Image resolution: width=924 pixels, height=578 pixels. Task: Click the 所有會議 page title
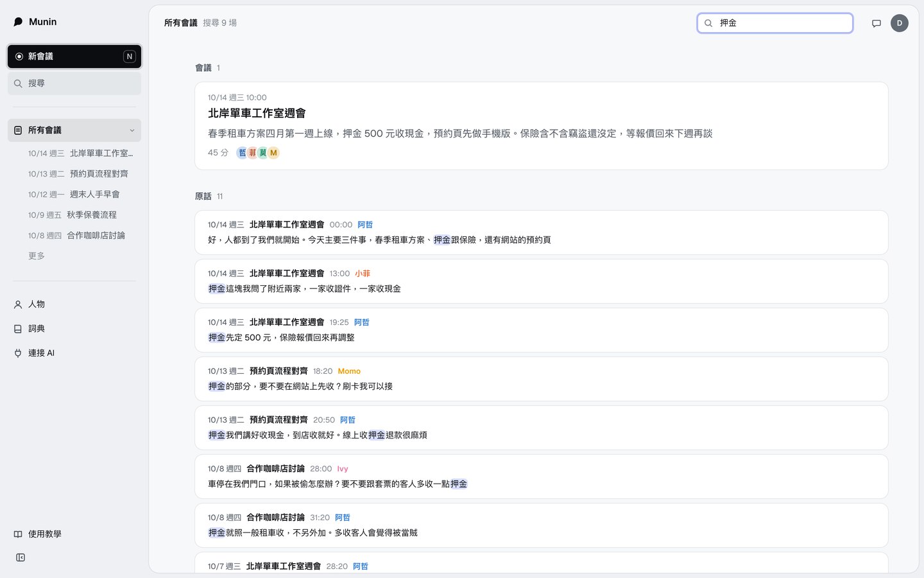181,23
